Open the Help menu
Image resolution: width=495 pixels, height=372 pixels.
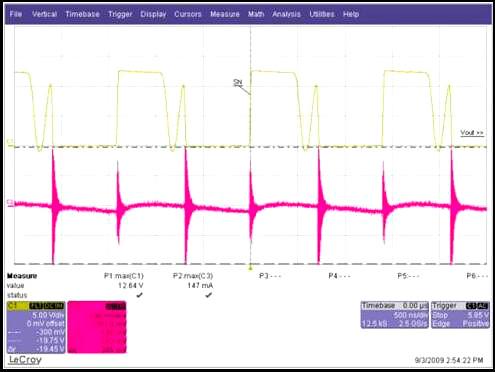351,14
